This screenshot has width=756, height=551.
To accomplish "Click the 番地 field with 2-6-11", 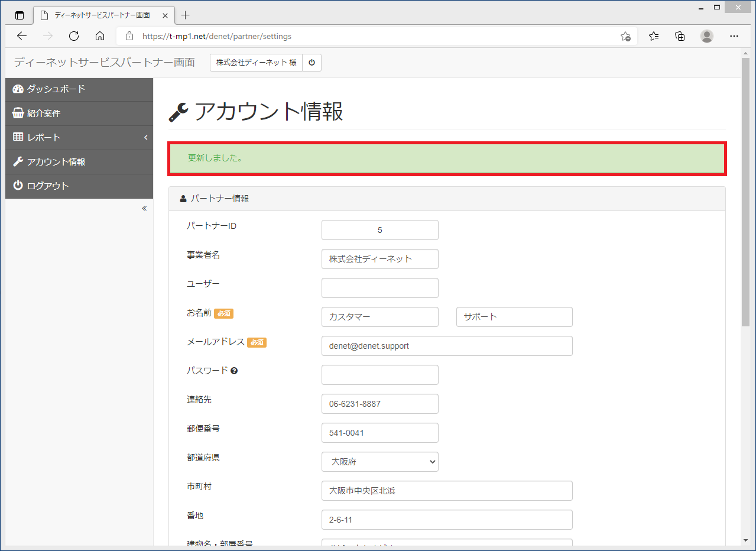I will point(447,520).
